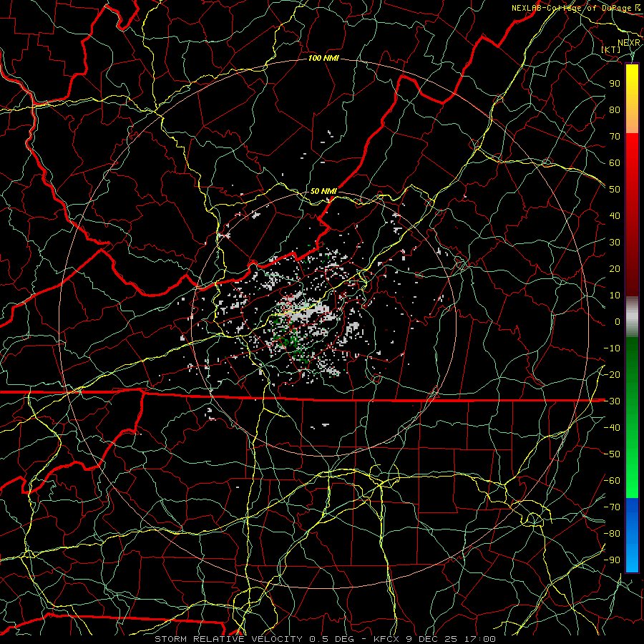
Task: Click the 90 value on the velocity scale
Action: point(615,84)
